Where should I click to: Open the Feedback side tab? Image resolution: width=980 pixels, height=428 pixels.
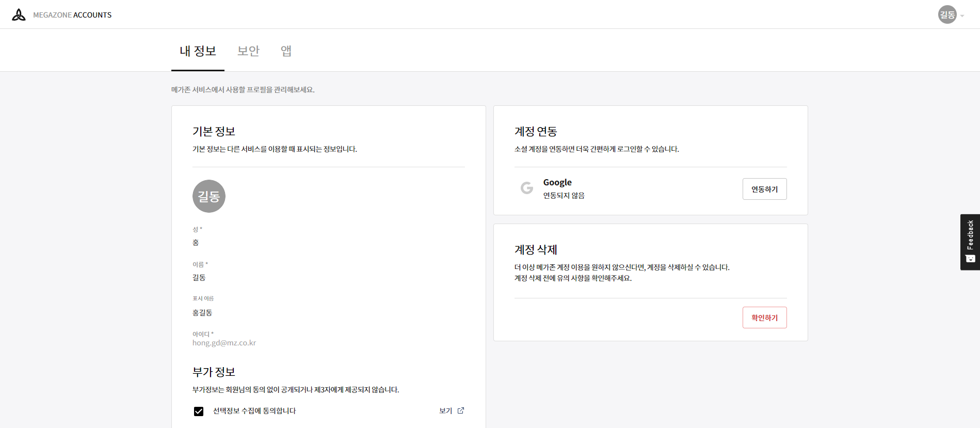click(x=970, y=235)
